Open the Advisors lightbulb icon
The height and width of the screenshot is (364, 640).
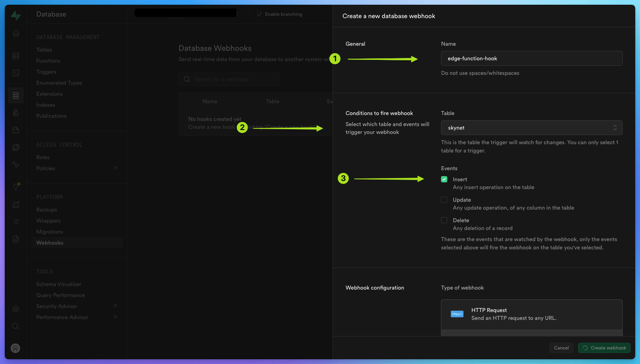click(x=16, y=186)
